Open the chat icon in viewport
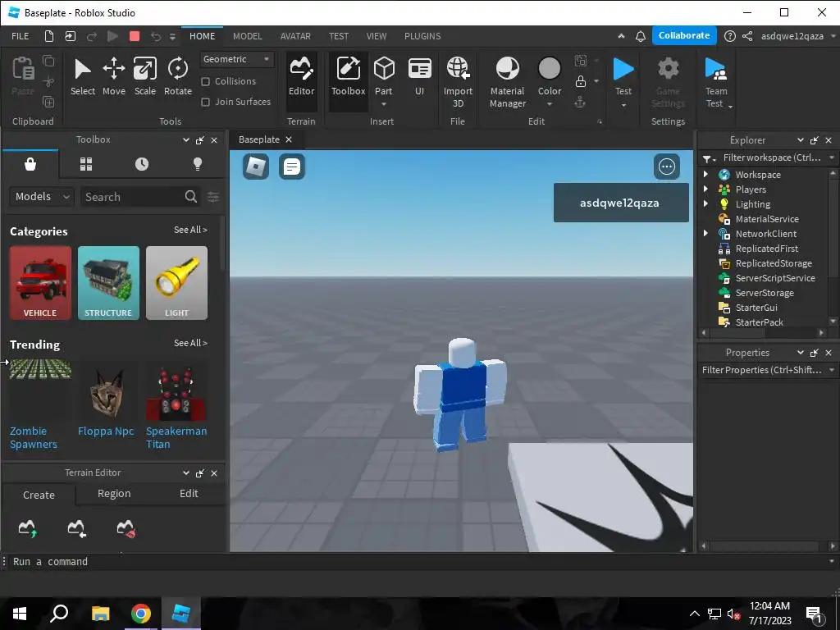 292,167
